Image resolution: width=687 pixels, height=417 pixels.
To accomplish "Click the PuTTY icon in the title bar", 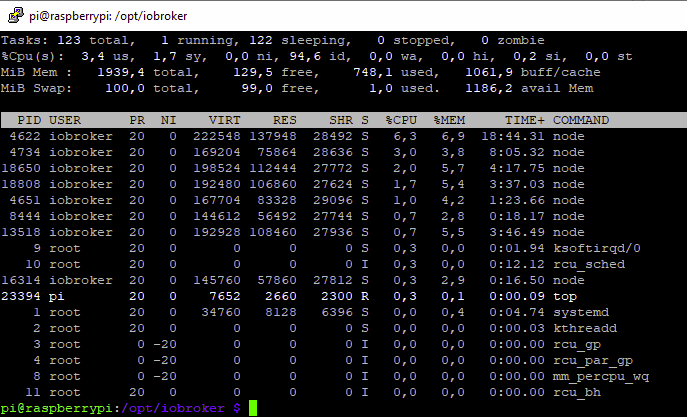I will [16, 16].
